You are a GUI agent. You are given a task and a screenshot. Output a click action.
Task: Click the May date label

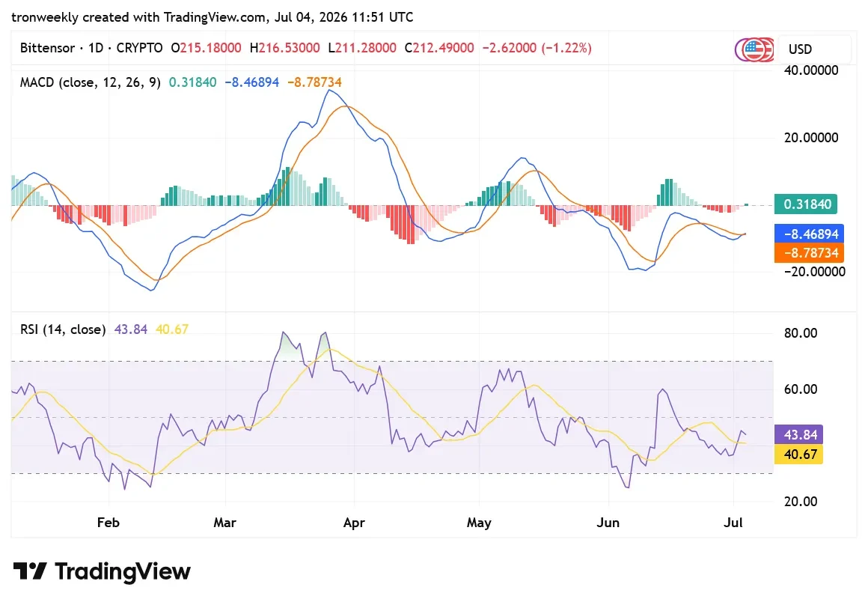point(479,523)
